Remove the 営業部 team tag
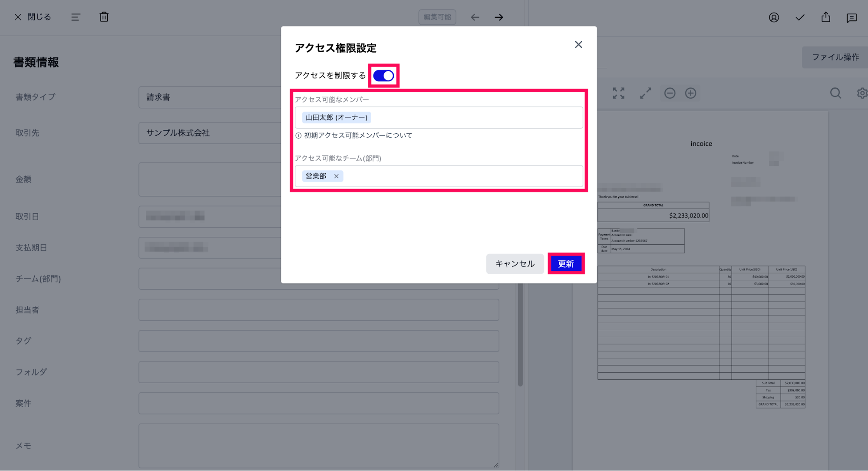Screen dimensions: 868x471 coord(336,176)
